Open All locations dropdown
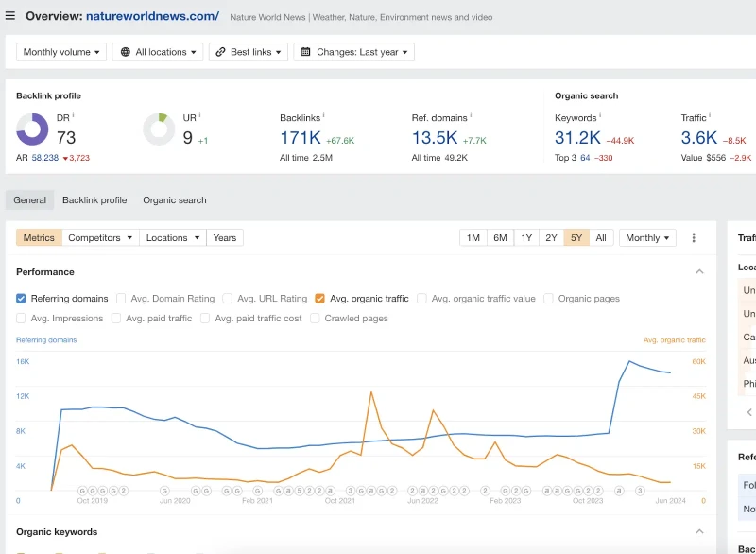The image size is (756, 554). 158,52
